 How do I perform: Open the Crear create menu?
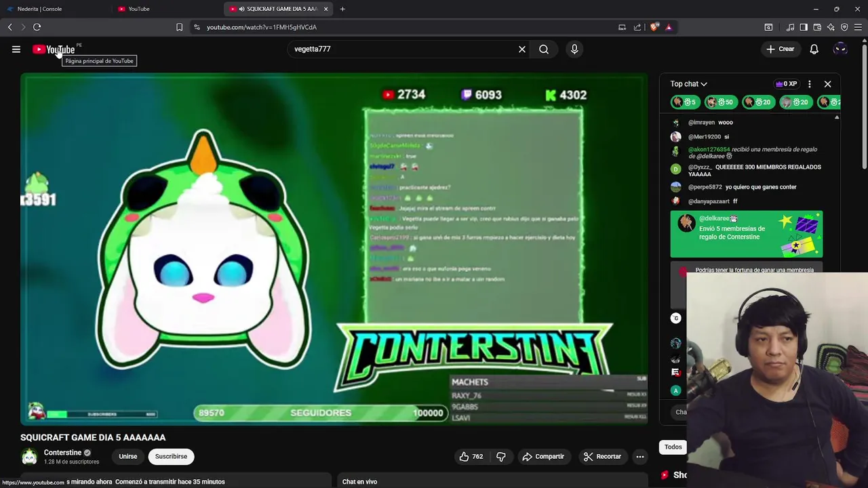click(x=780, y=49)
